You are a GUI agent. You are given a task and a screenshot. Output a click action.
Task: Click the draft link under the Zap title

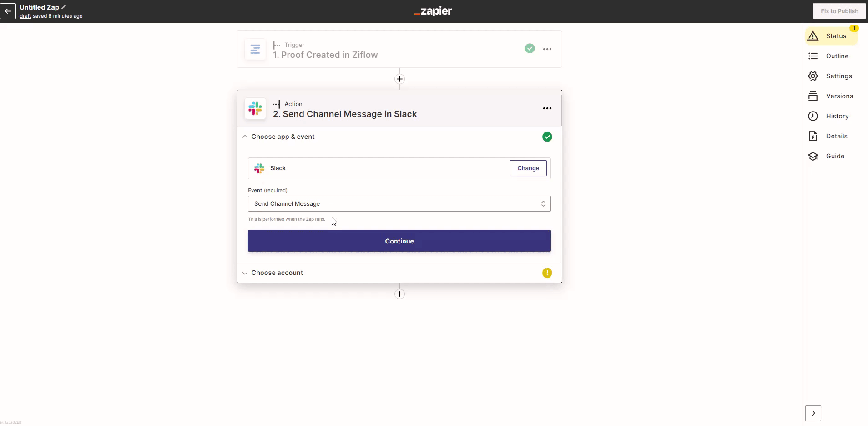pyautogui.click(x=25, y=16)
